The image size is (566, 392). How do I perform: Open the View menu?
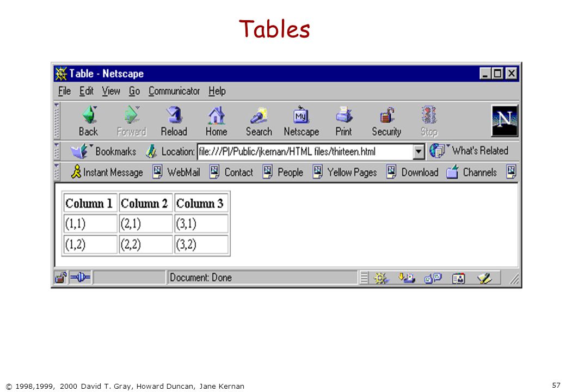point(111,91)
